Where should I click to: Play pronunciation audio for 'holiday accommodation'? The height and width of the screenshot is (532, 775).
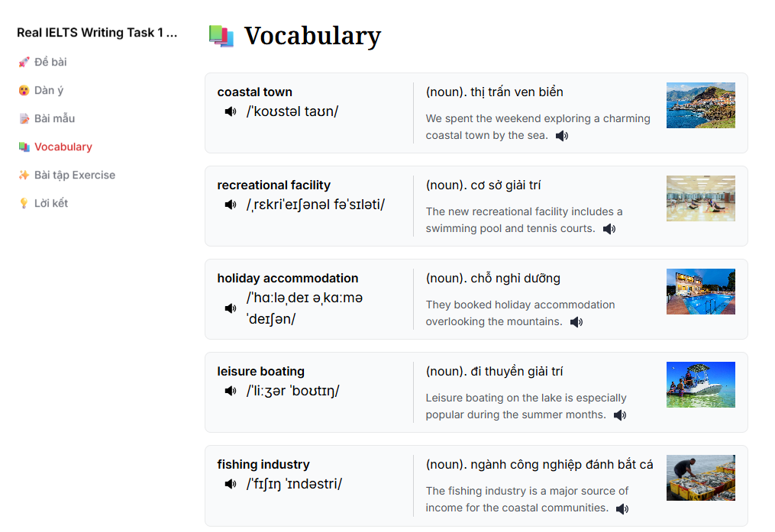pyautogui.click(x=231, y=308)
